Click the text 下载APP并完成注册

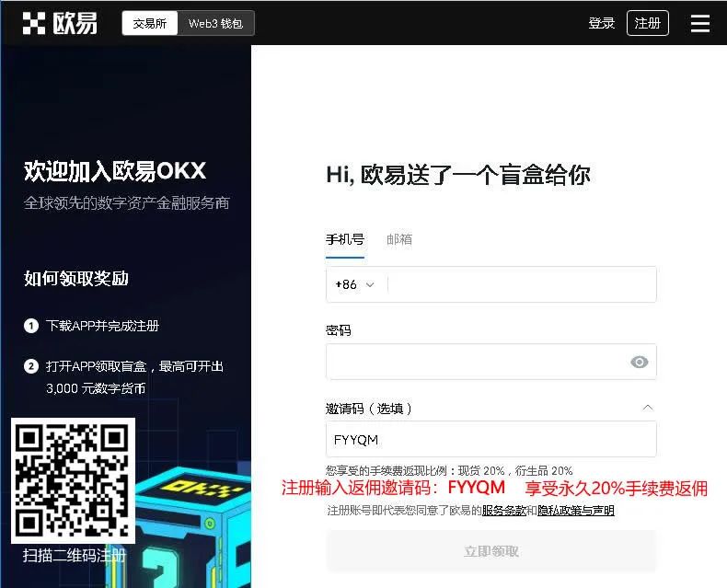(x=102, y=326)
